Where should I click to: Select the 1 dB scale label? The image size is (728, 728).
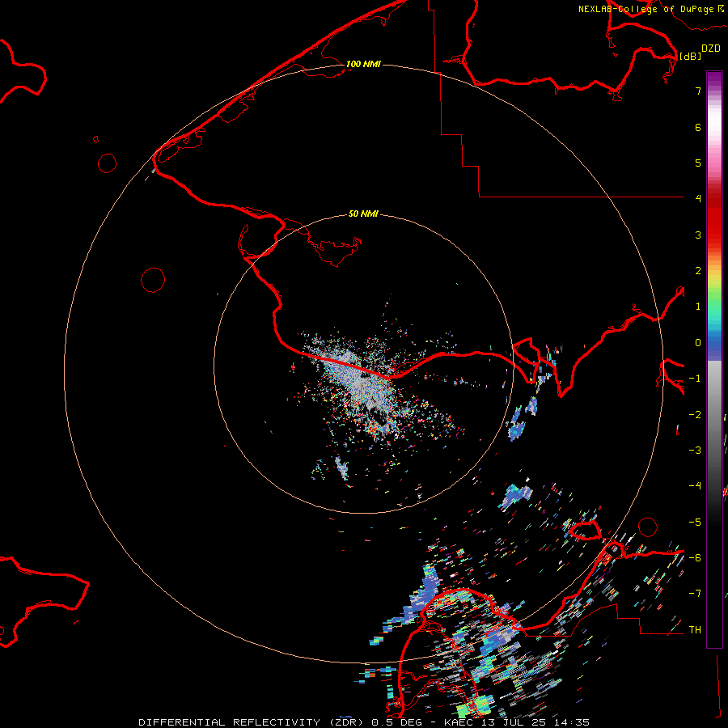tap(698, 307)
